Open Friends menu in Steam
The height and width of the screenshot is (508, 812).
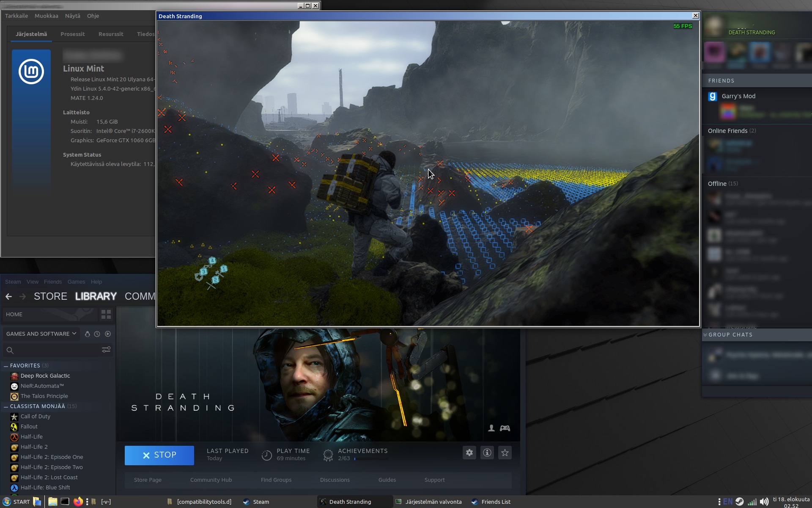pyautogui.click(x=53, y=282)
